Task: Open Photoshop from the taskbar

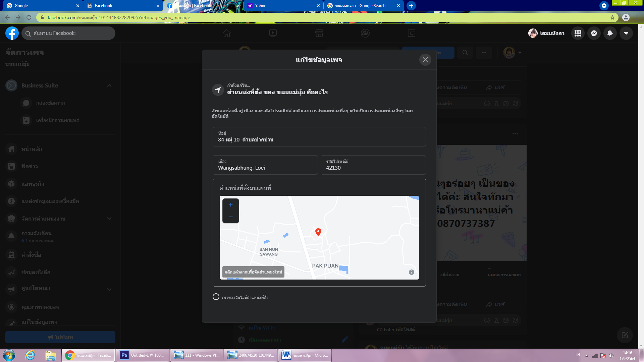Action: (x=143, y=355)
